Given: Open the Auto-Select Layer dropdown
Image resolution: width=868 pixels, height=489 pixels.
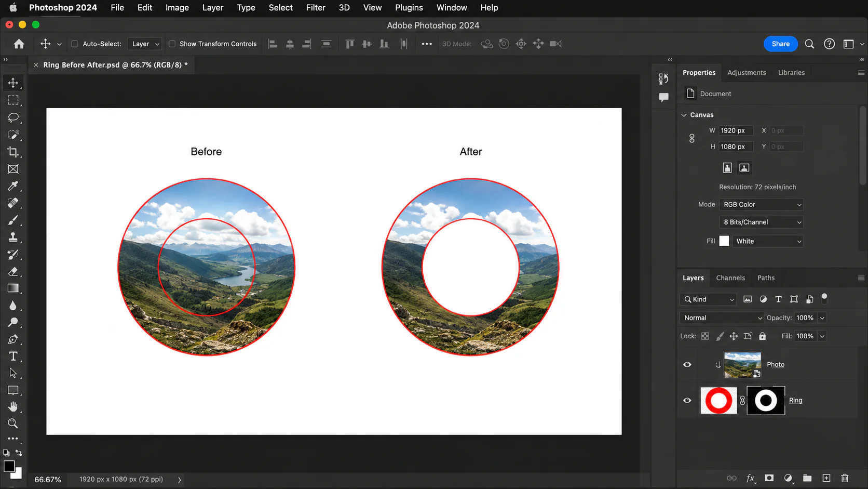Looking at the screenshot, I should 145,44.
